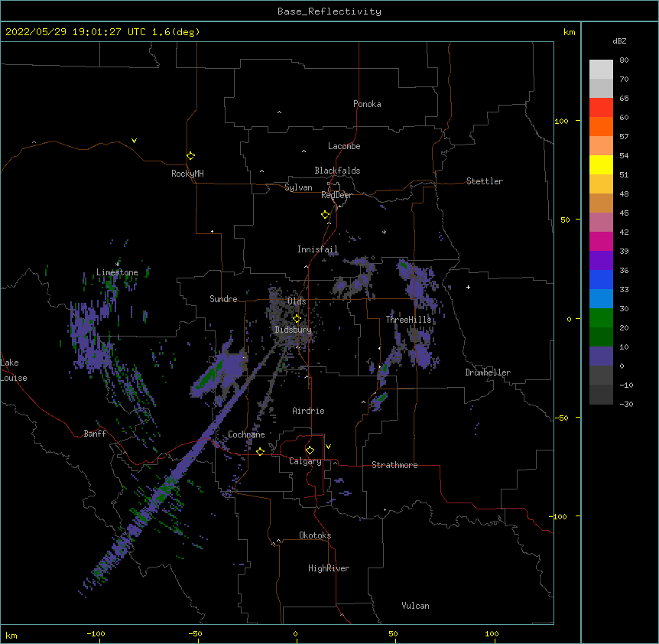Viewport: 659px width, 644px height.
Task: Select the Lacombe city label
Action: pyautogui.click(x=344, y=146)
